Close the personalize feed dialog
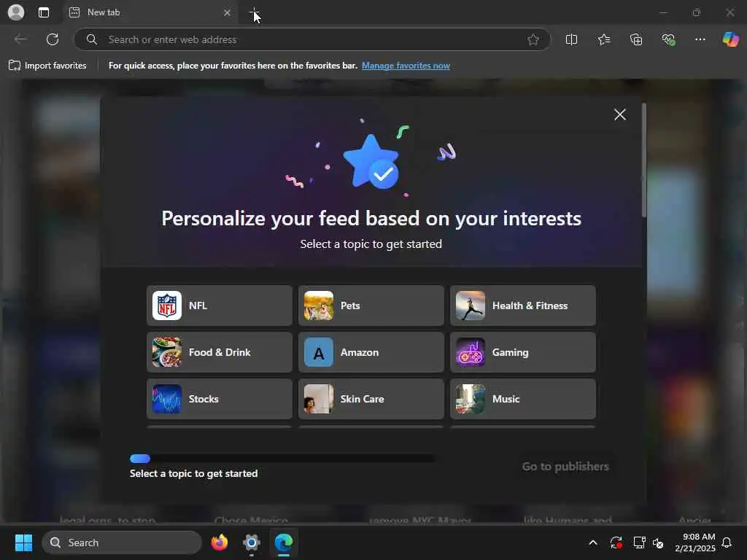747x560 pixels. 620,114
